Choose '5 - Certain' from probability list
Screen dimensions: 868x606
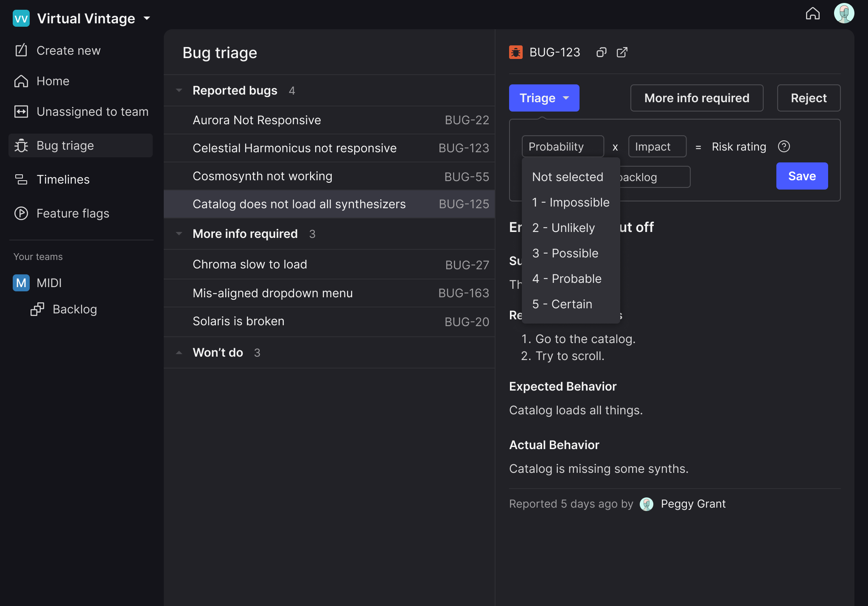(562, 304)
